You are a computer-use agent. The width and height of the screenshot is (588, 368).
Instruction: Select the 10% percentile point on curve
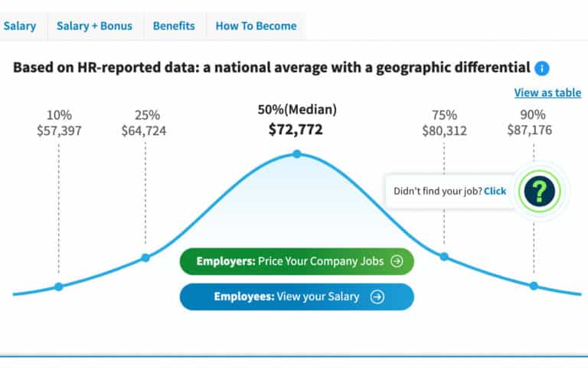[x=58, y=286]
